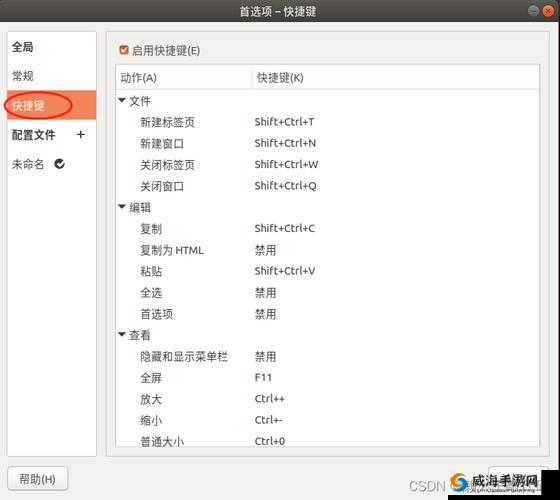Viewport: 560px width, 500px height.
Task: Click the Ctrl++ shortcut for 放大
Action: coord(270,399)
